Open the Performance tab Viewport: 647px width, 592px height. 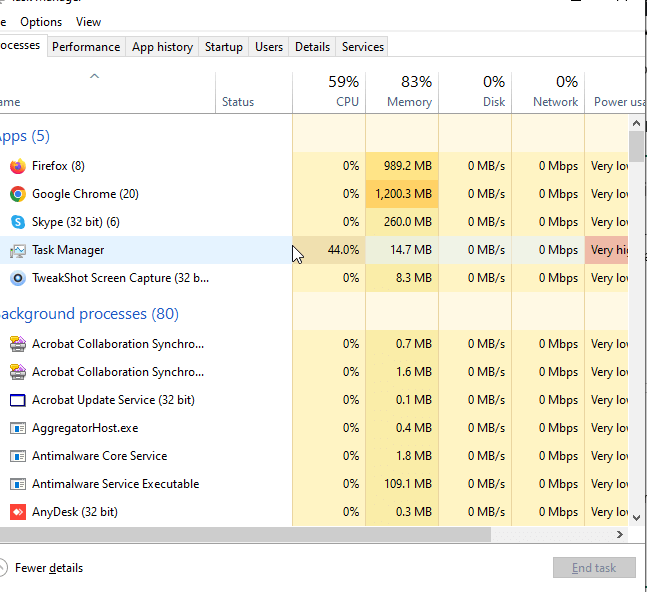coord(86,47)
